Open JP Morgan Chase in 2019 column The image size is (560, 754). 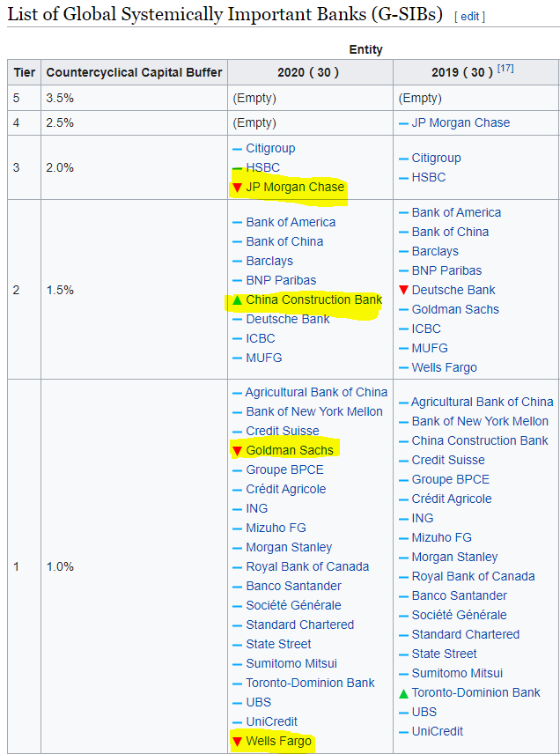pyautogui.click(x=461, y=122)
